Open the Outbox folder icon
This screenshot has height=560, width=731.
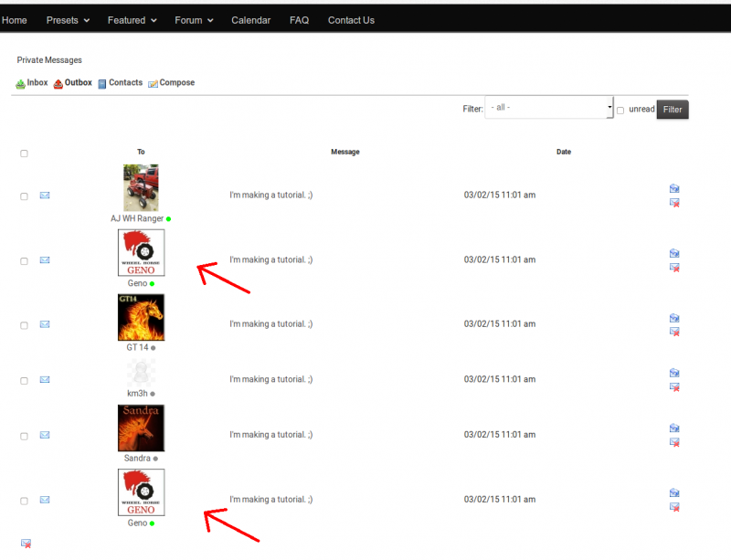(58, 84)
